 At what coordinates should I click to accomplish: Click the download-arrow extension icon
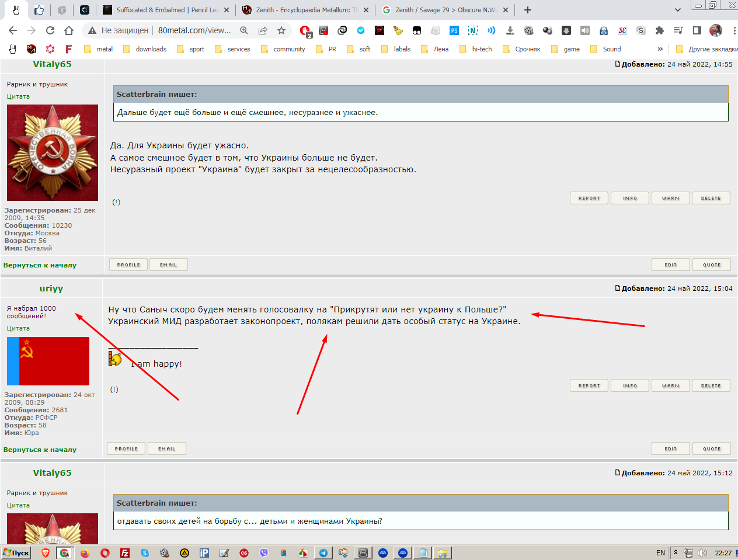pyautogui.click(x=510, y=30)
